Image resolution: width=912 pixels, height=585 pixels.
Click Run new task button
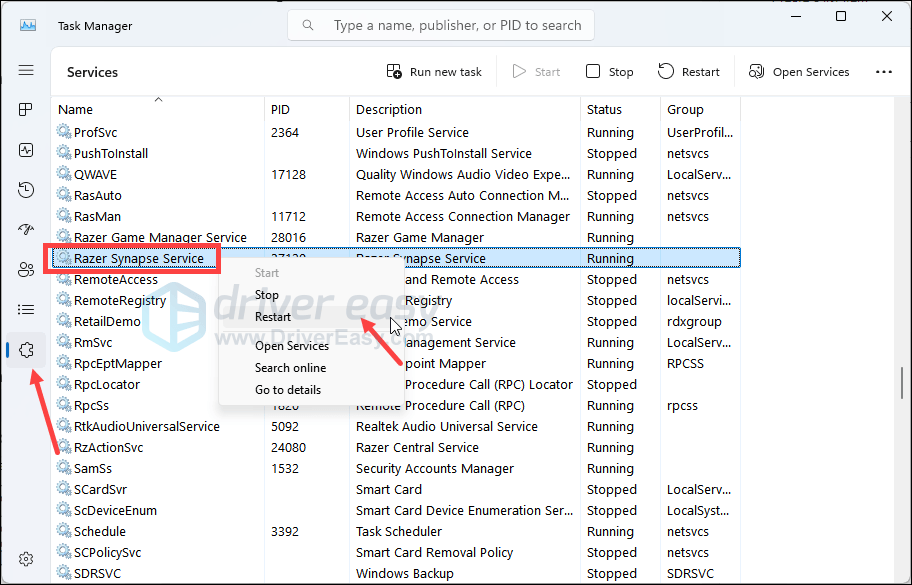coord(434,72)
